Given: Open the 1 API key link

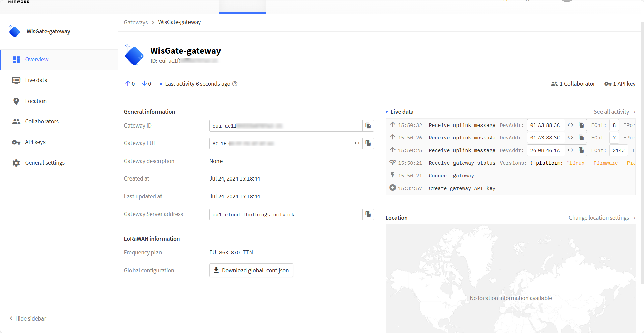Looking at the screenshot, I should (x=620, y=84).
